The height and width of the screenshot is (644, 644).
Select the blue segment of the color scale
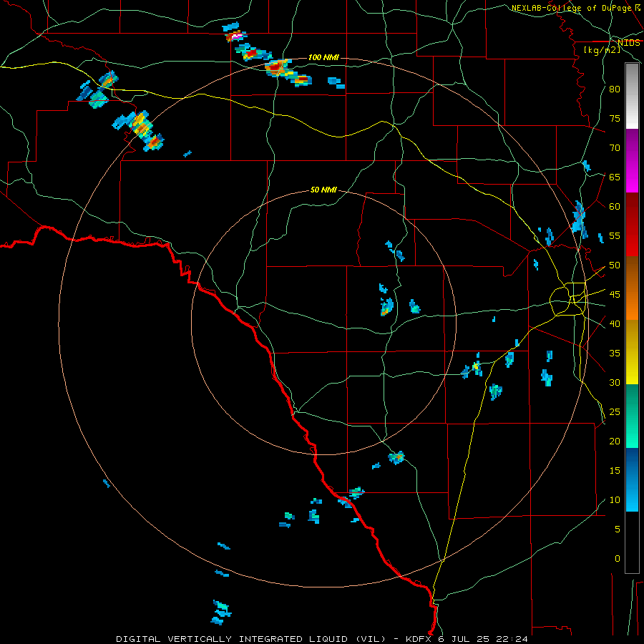tap(632, 479)
